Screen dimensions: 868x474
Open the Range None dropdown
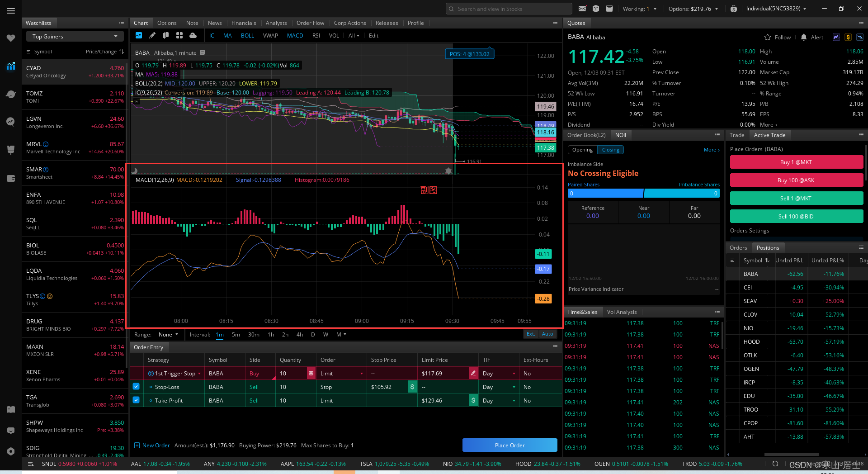168,334
